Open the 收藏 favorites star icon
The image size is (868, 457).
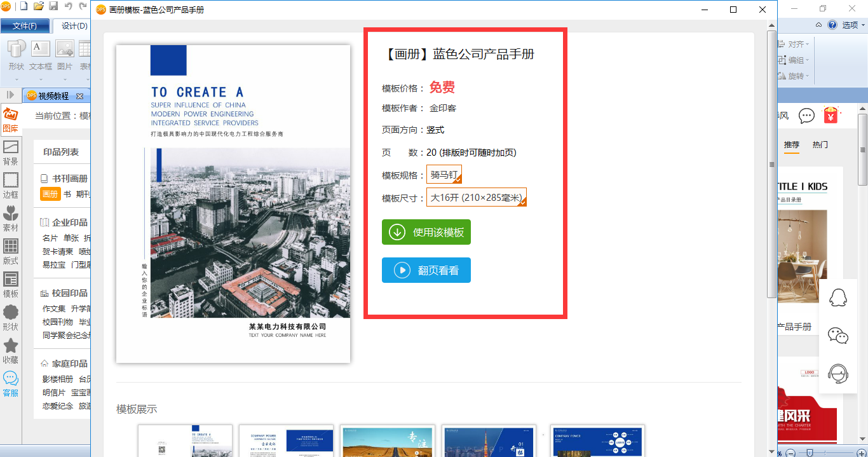click(x=10, y=351)
